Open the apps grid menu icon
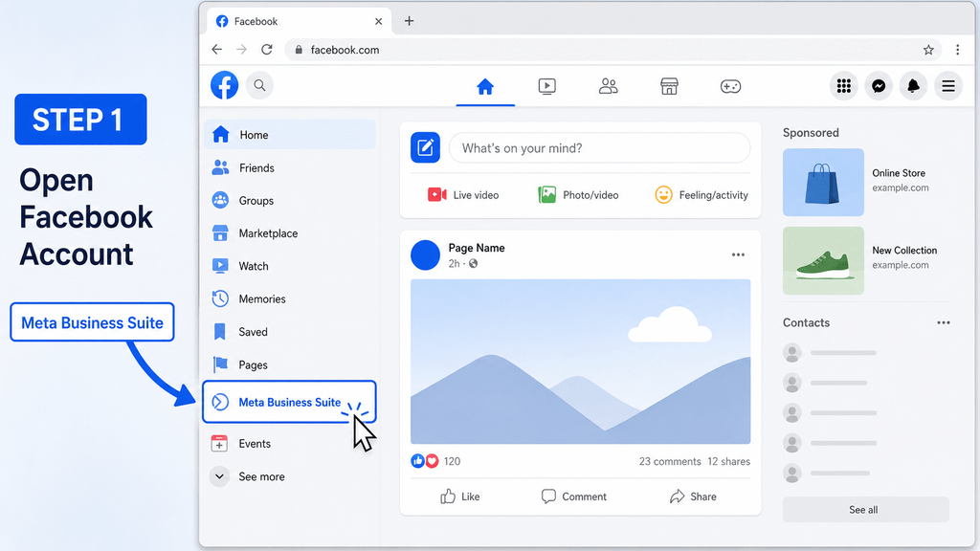Screen dimensions: 980x551 (844, 85)
